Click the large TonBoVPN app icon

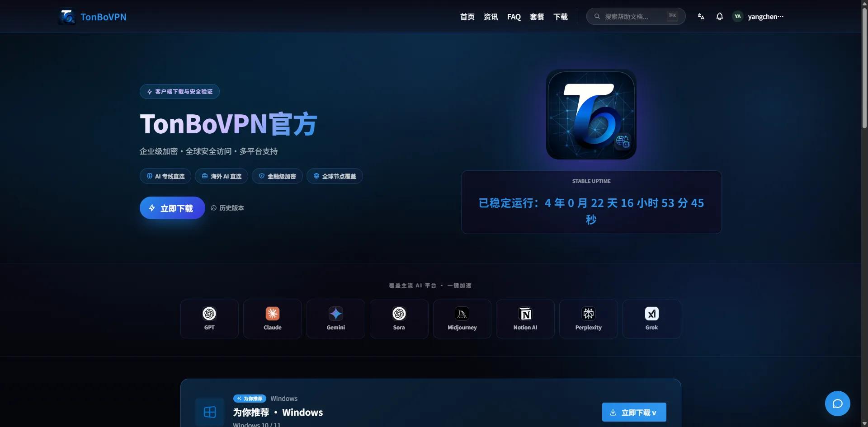point(591,114)
